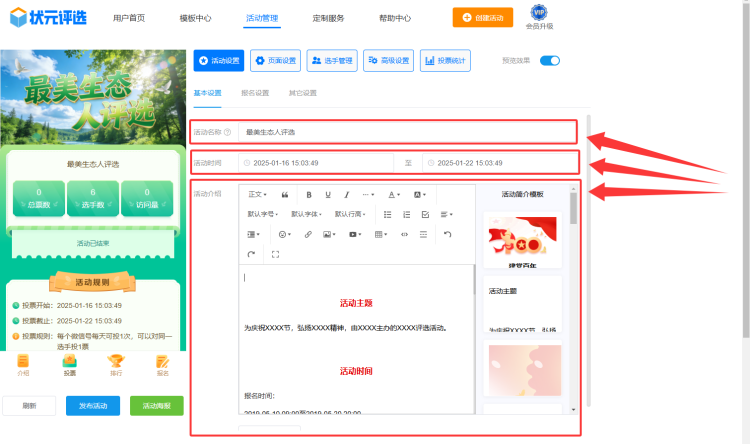The image size is (750, 444).
Task: Go to 帮助中心 in top navigation
Action: coord(395,18)
